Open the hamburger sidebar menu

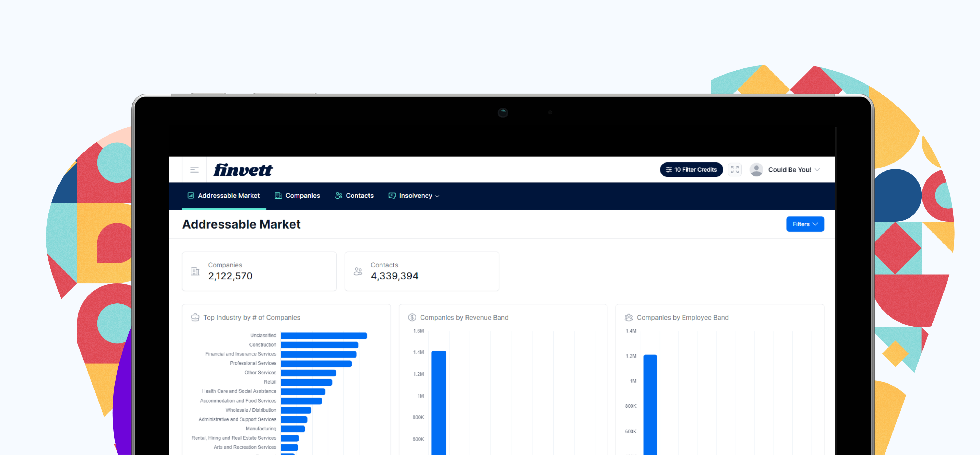[x=194, y=170]
